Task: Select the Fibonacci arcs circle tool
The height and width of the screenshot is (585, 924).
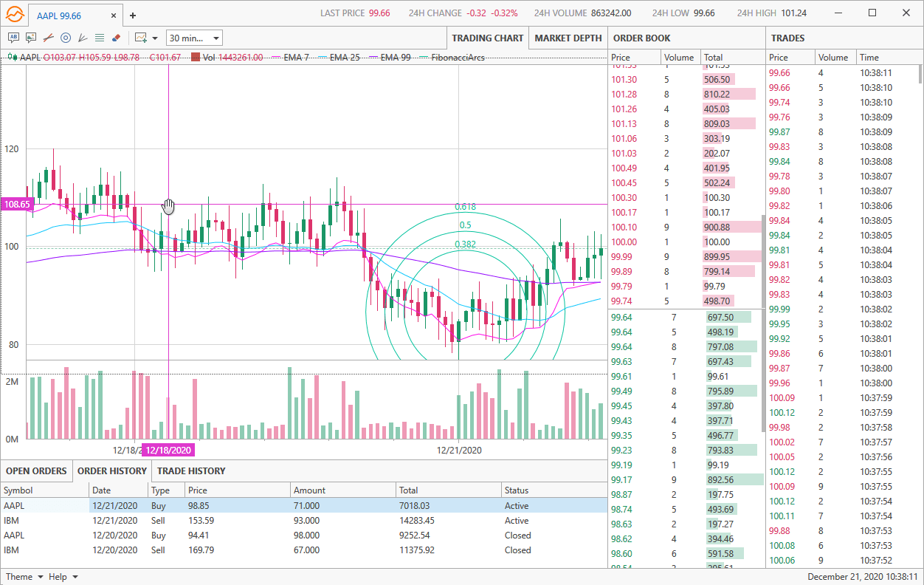Action: point(65,38)
